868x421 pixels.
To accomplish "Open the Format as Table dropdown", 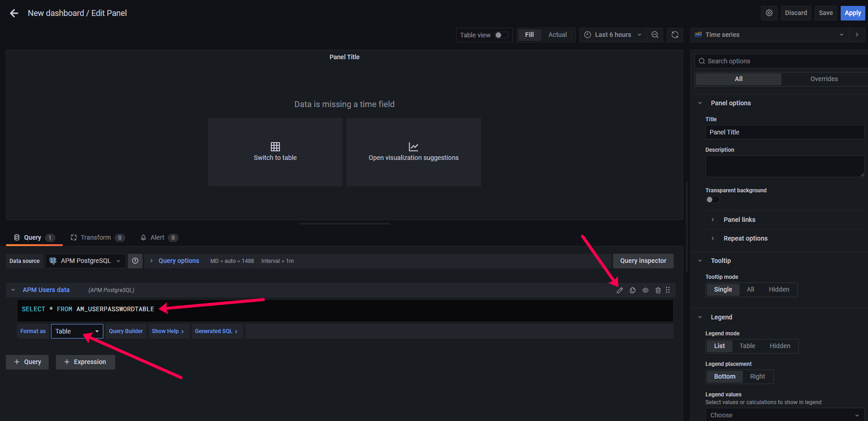I will click(77, 331).
